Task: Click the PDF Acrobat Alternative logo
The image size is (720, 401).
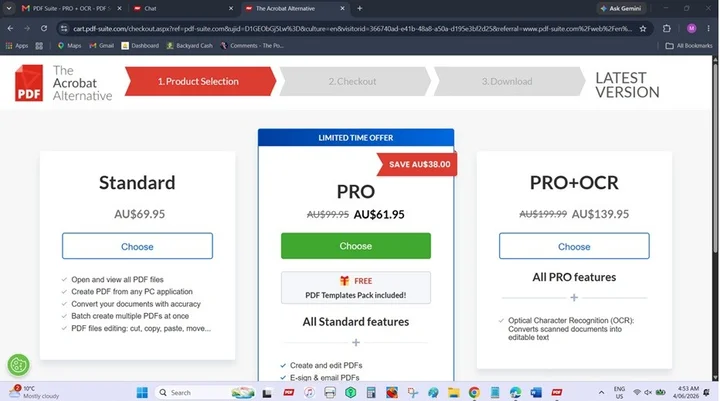Action: pos(63,83)
